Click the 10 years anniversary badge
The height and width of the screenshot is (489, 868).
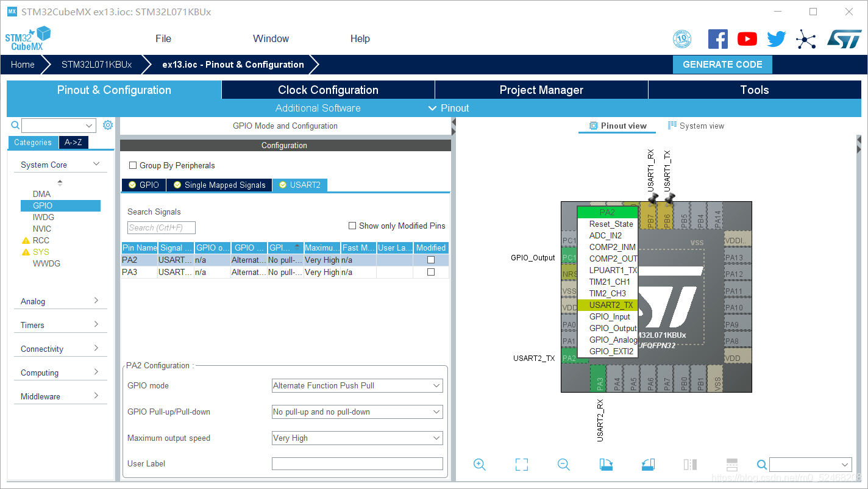point(682,39)
